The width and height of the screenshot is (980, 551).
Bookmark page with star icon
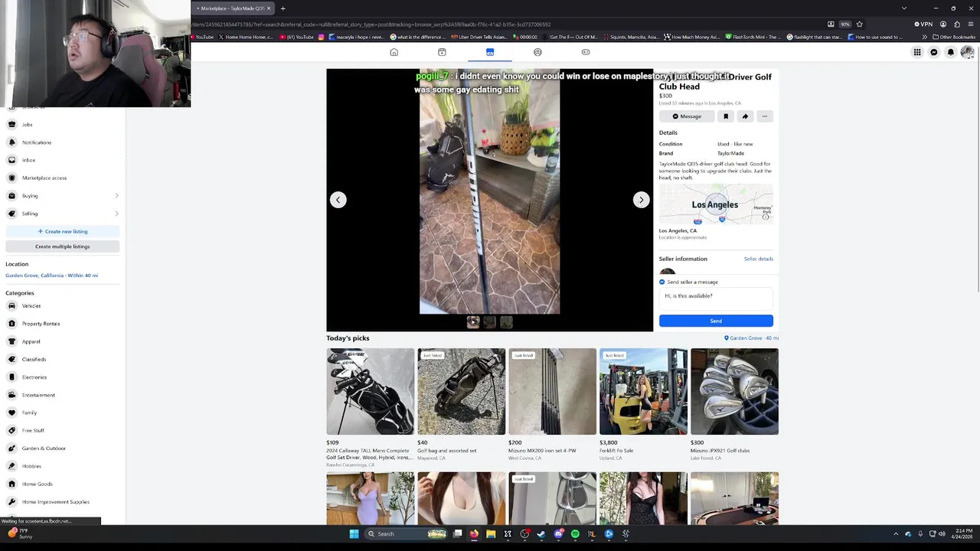click(859, 24)
